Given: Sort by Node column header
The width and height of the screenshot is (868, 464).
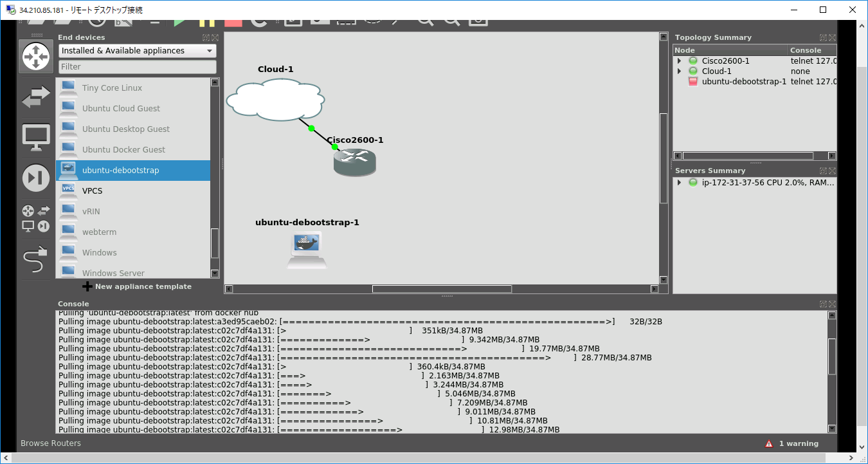Looking at the screenshot, I should coord(730,50).
